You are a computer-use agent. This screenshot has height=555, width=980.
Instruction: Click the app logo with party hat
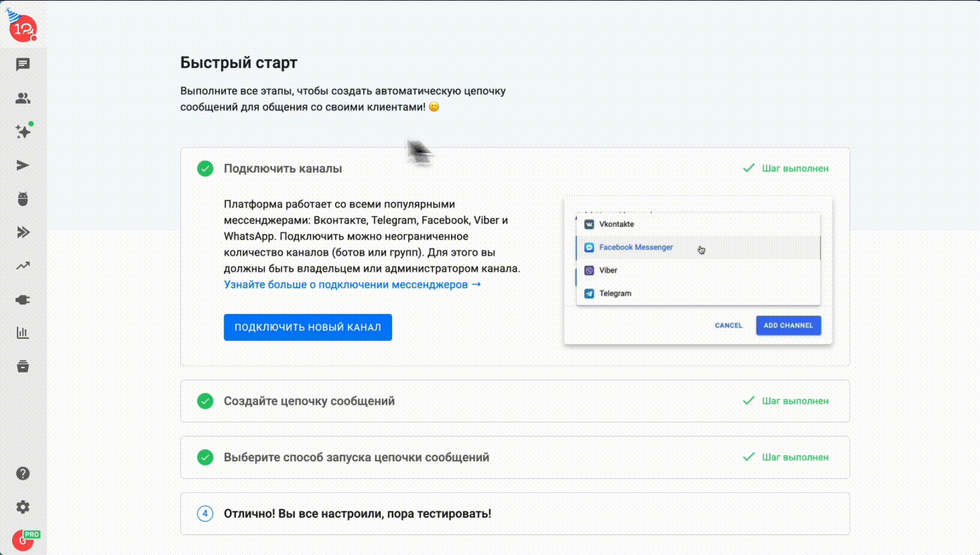point(23,27)
